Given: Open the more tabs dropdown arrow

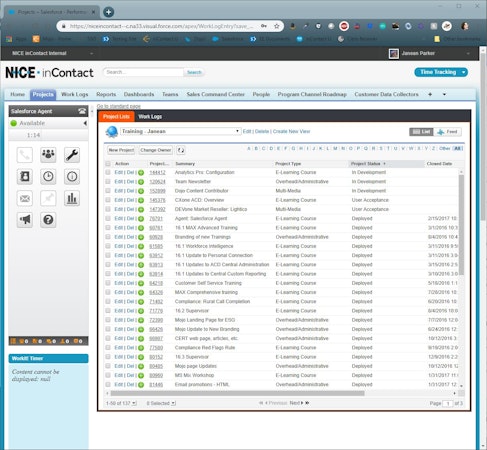Looking at the screenshot, I should (444, 94).
